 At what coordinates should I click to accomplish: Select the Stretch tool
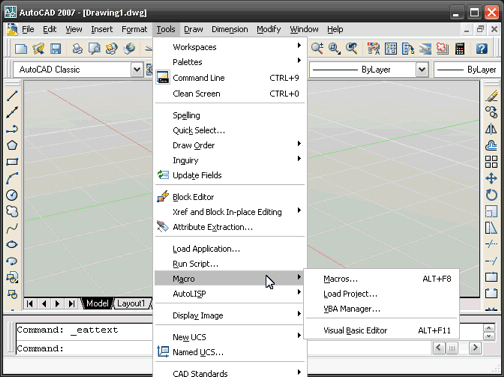tap(491, 228)
